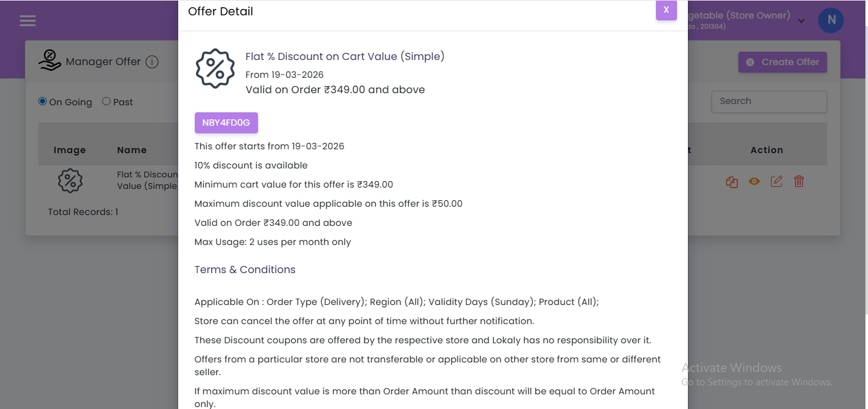Open the hamburger menu icon

click(x=27, y=21)
